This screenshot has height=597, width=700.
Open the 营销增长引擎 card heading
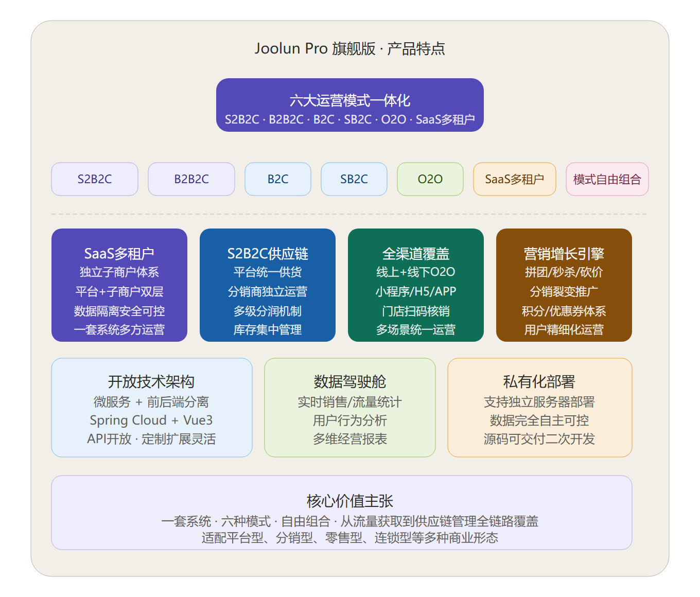click(564, 254)
